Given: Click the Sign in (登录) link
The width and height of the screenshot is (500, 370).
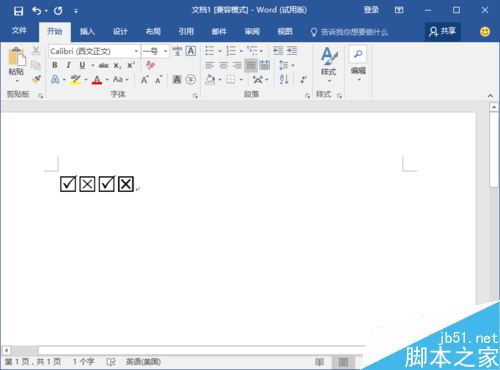Looking at the screenshot, I should coord(371,10).
